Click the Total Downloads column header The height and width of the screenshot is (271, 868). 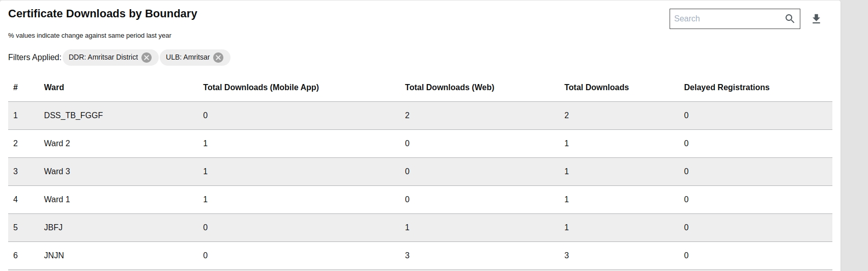click(596, 88)
